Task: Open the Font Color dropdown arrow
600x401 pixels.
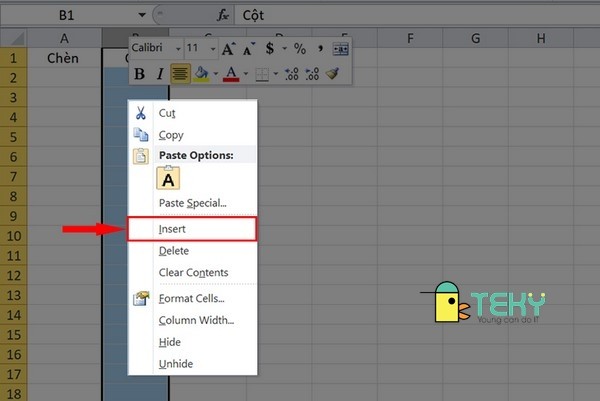Action: pos(246,73)
